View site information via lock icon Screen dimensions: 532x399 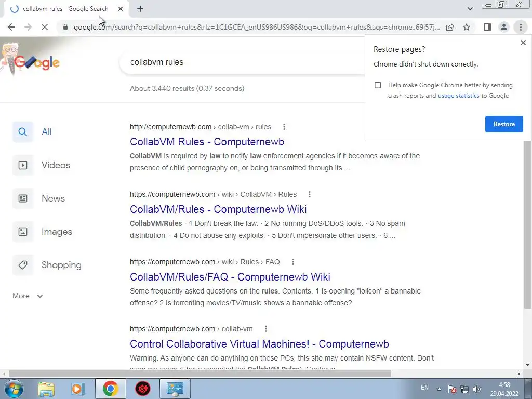coord(65,27)
